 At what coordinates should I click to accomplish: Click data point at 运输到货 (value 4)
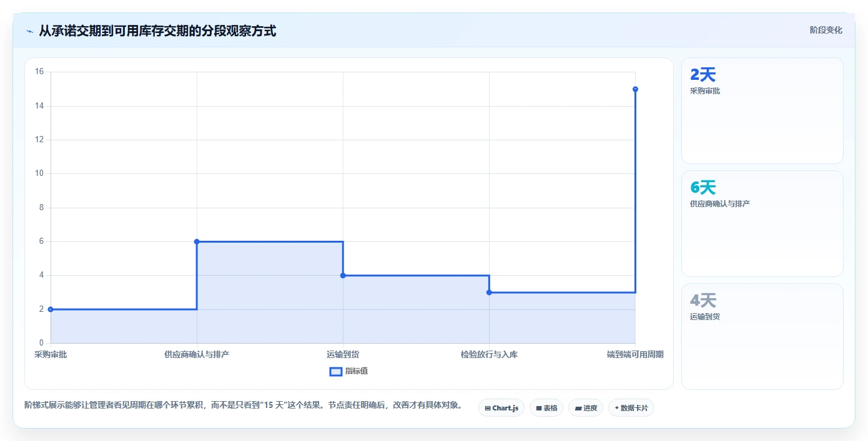[x=343, y=275]
